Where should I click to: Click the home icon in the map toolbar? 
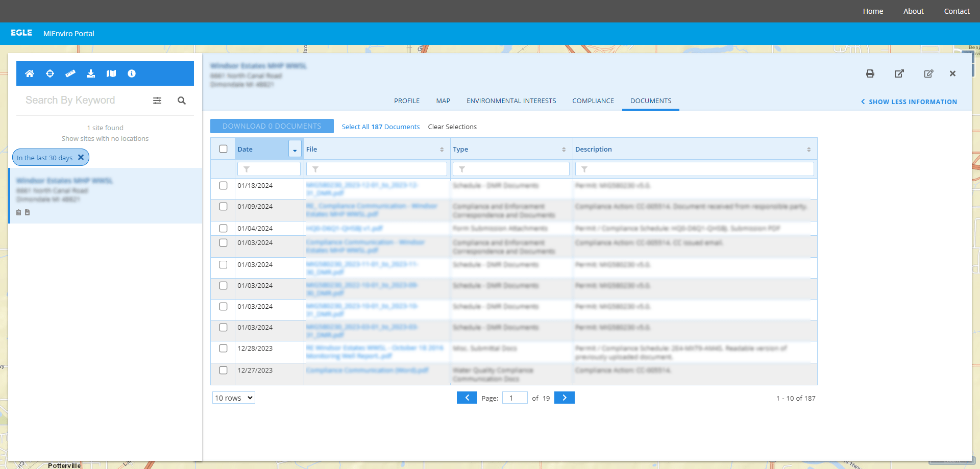pos(30,73)
